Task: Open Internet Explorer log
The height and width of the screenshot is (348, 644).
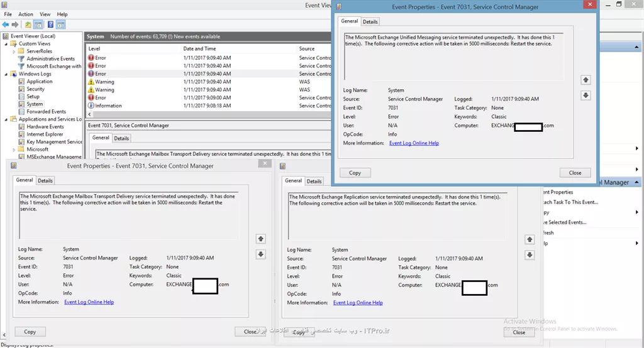Action: (45, 134)
